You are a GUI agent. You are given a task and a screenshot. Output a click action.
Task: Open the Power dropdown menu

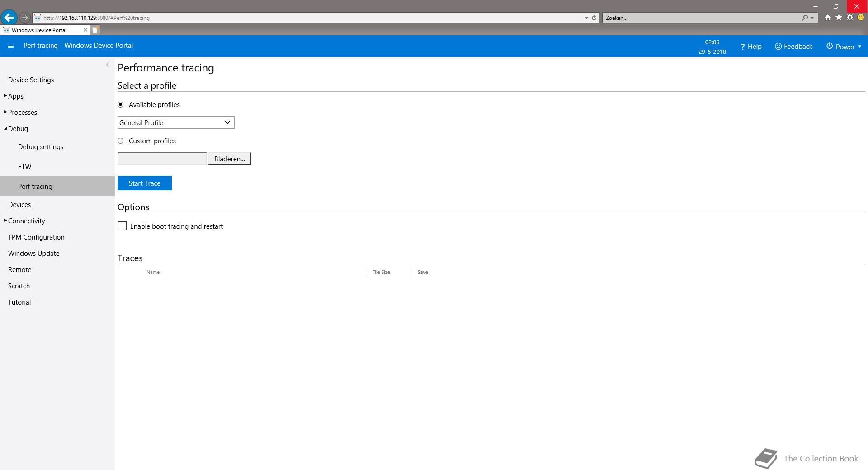point(844,47)
